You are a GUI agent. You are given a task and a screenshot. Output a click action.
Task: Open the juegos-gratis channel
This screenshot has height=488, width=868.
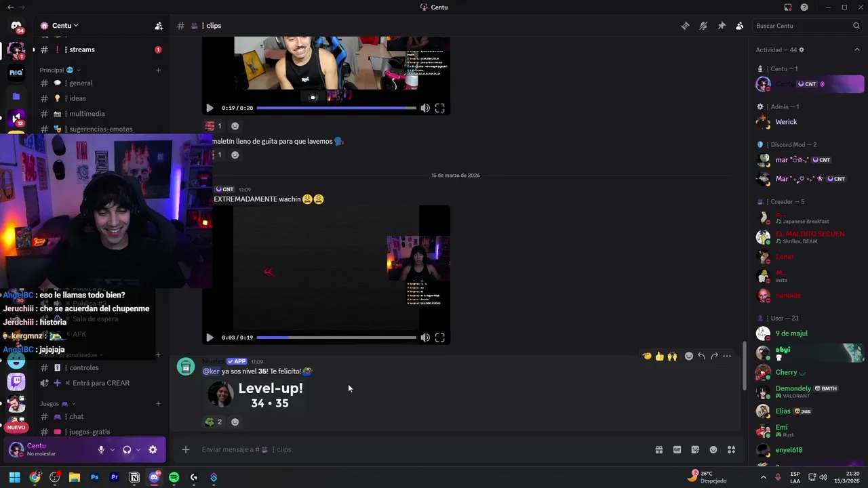[x=100, y=432]
